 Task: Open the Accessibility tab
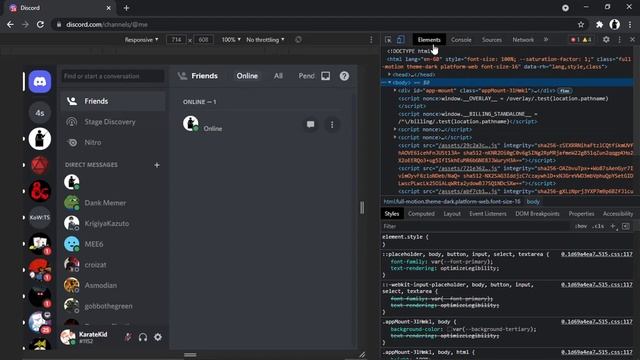(x=618, y=213)
